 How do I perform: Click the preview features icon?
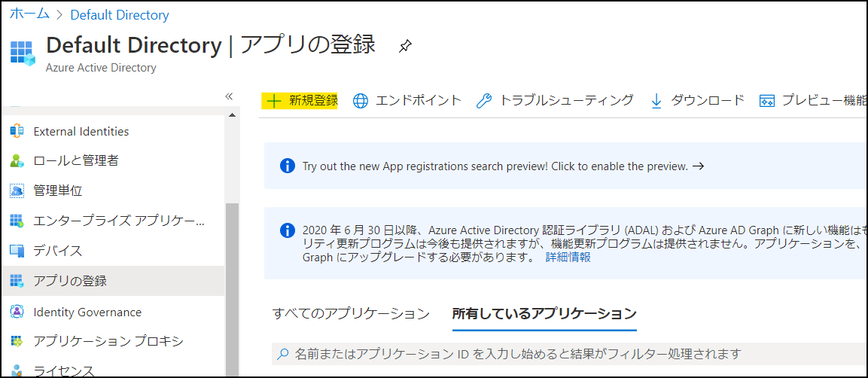(766, 102)
